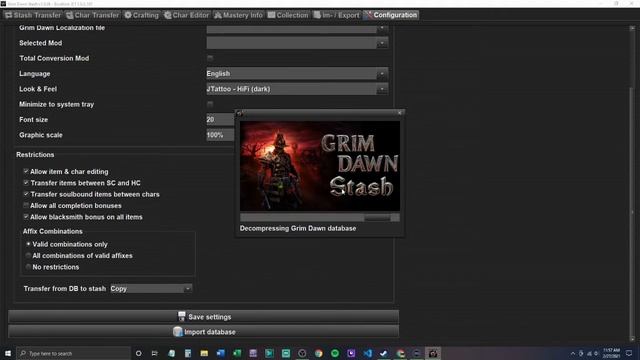
Task: Open Microsoft Word from the taskbar
Action: tap(220, 353)
